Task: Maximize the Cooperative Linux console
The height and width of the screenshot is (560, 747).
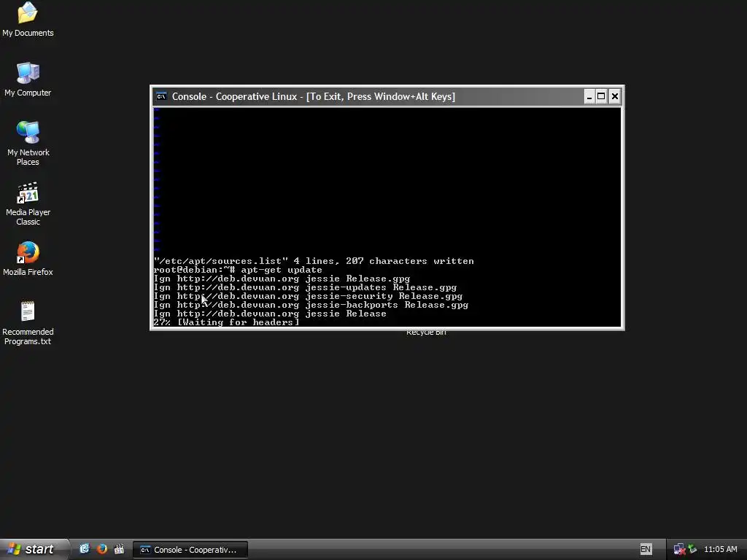Action: pyautogui.click(x=602, y=97)
